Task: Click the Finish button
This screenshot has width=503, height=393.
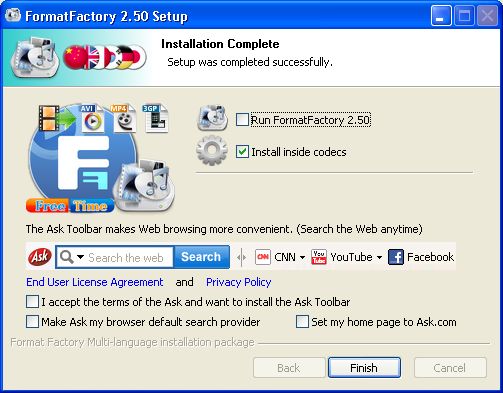Action: (x=364, y=368)
